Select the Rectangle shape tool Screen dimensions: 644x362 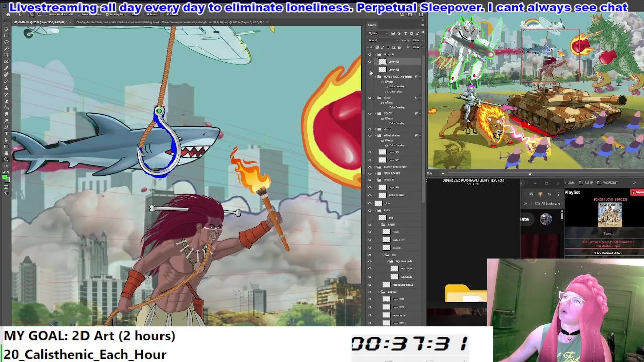pyautogui.click(x=6, y=147)
